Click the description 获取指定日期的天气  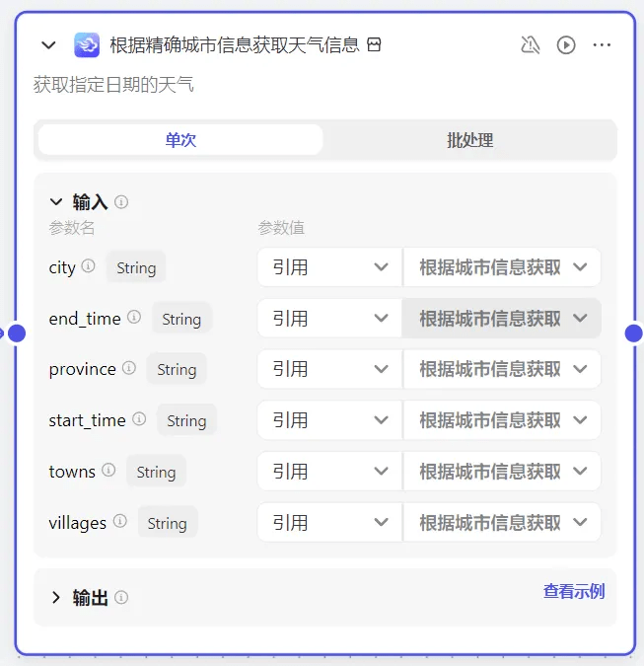click(113, 84)
